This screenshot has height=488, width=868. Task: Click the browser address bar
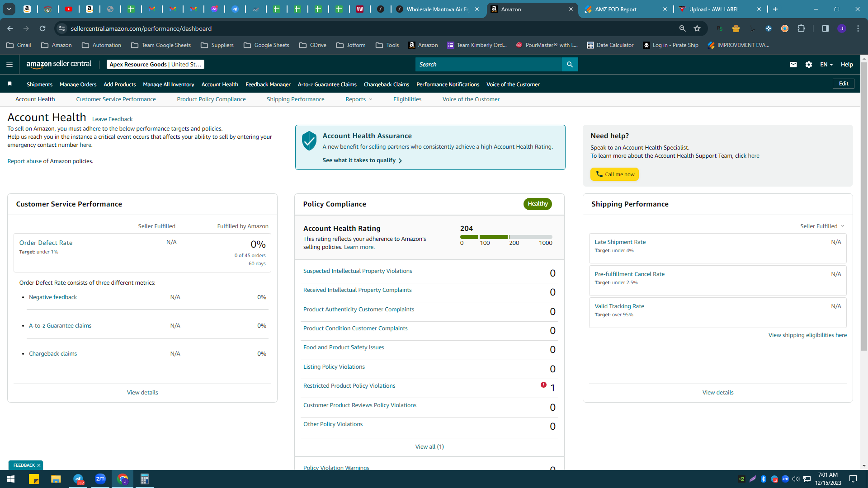[371, 28]
